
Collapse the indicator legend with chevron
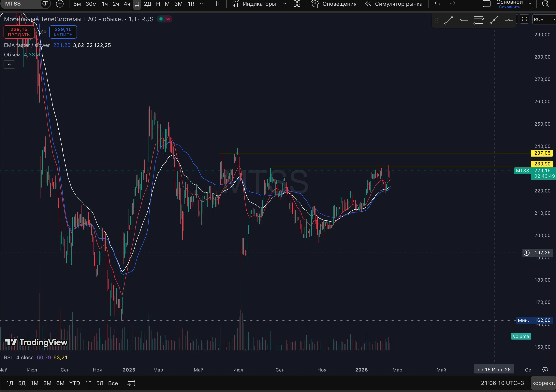pos(9,65)
